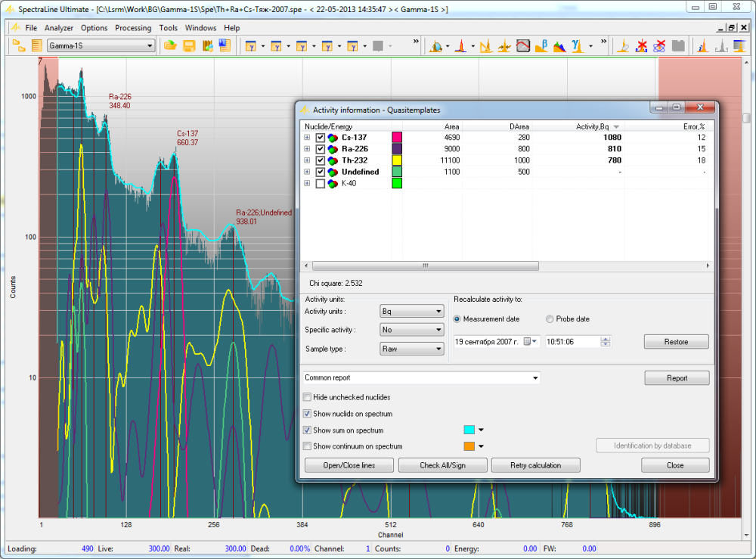Uncheck the Ra-226 nuclide checkbox
The width and height of the screenshot is (756, 559).
[320, 149]
